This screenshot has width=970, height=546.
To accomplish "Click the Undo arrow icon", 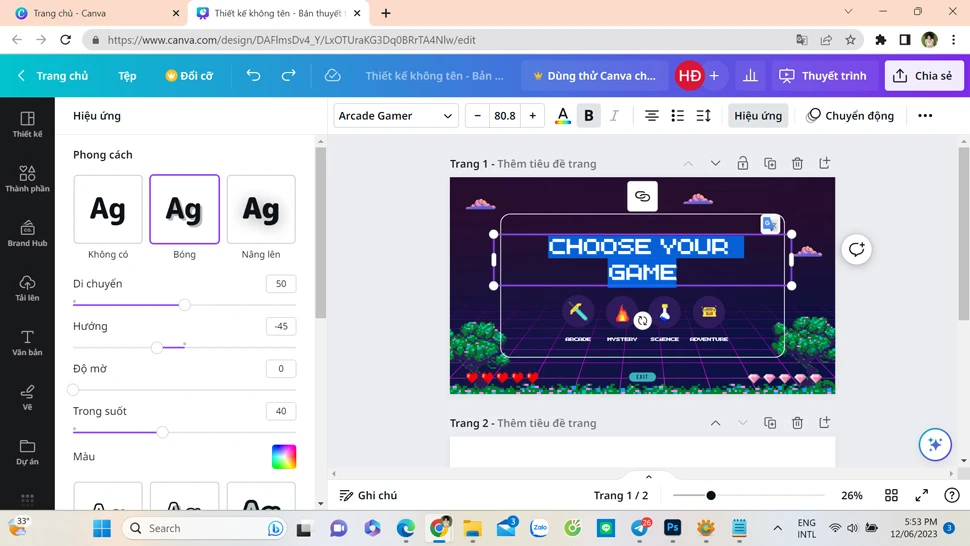I will pos(254,76).
